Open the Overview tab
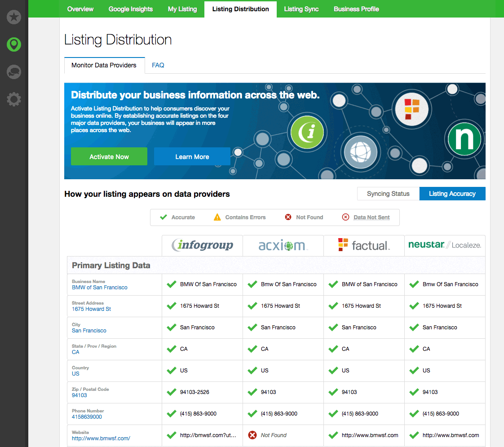504x447 pixels. (80, 9)
